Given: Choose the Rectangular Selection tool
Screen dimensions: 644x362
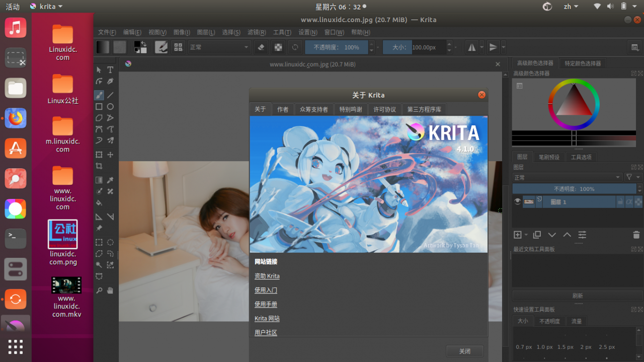Looking at the screenshot, I should coord(99,242).
